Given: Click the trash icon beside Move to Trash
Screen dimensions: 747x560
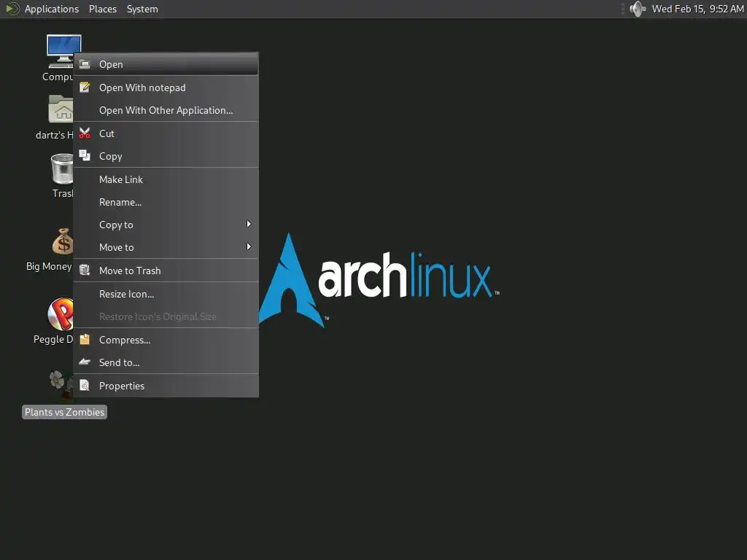Looking at the screenshot, I should click(x=85, y=270).
